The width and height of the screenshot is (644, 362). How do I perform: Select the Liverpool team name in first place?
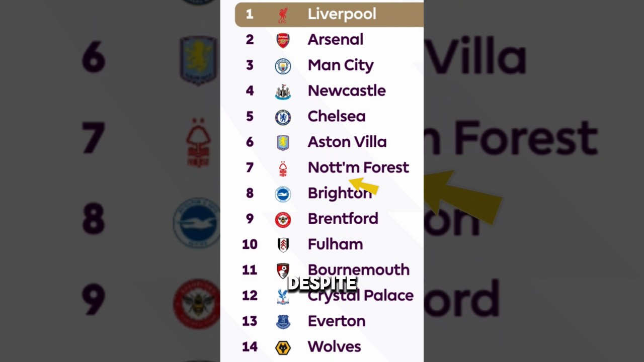tap(342, 14)
